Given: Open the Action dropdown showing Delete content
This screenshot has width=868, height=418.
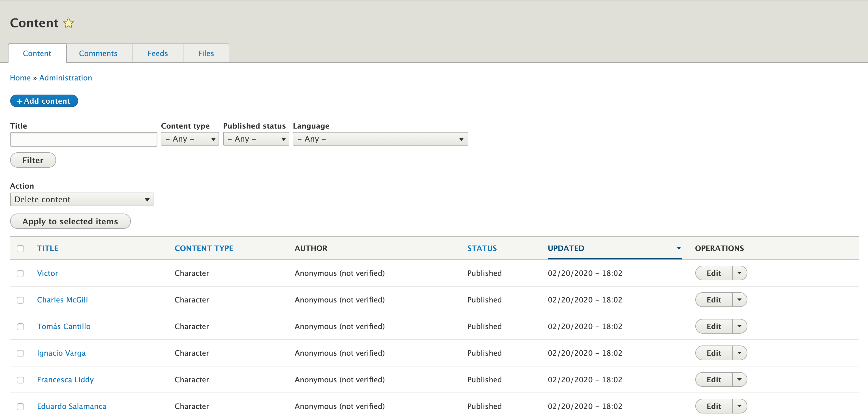Looking at the screenshot, I should click(82, 200).
